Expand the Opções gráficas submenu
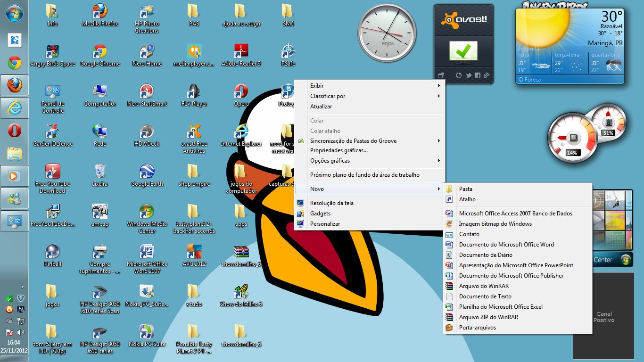 tap(369, 161)
